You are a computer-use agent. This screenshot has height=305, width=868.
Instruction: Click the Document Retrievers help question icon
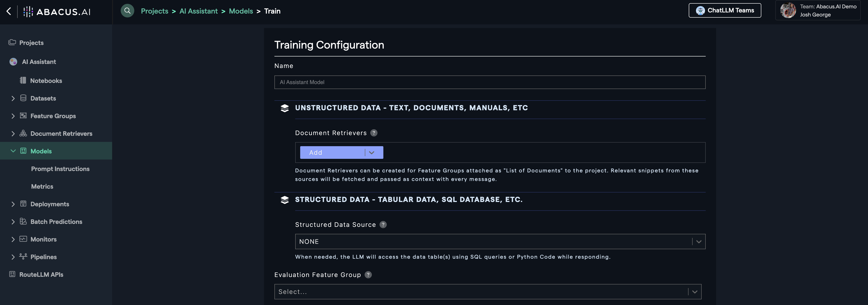[x=374, y=133]
